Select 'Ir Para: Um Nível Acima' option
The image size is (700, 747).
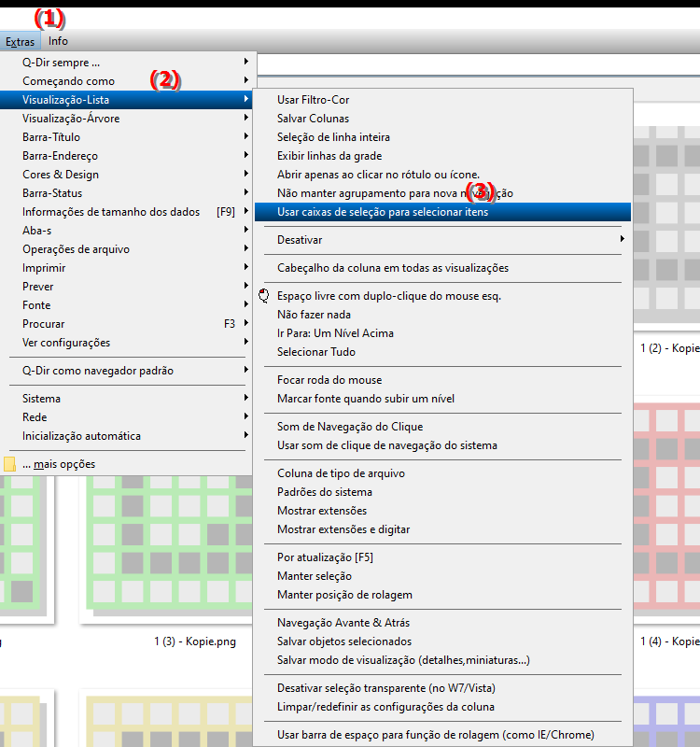pyautogui.click(x=442, y=333)
